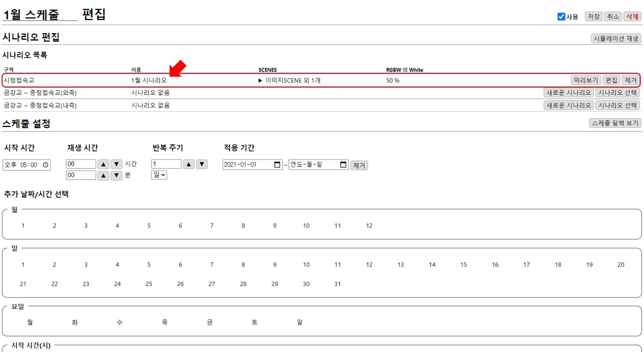Open the 일 repeat unit dropdown

coord(159,175)
